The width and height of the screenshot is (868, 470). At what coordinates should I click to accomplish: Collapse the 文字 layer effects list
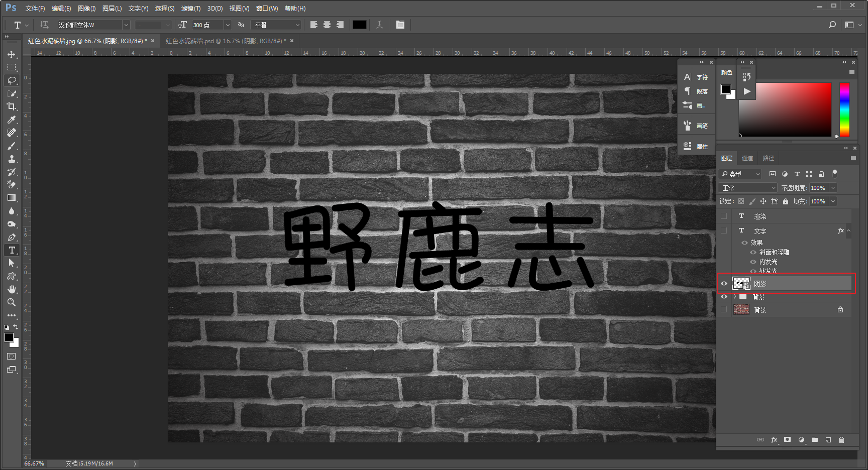pos(849,230)
